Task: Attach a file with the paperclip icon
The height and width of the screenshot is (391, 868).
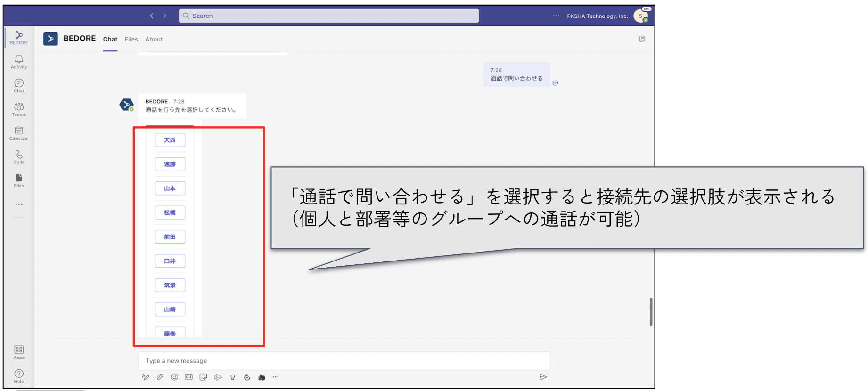Action: coord(160,377)
